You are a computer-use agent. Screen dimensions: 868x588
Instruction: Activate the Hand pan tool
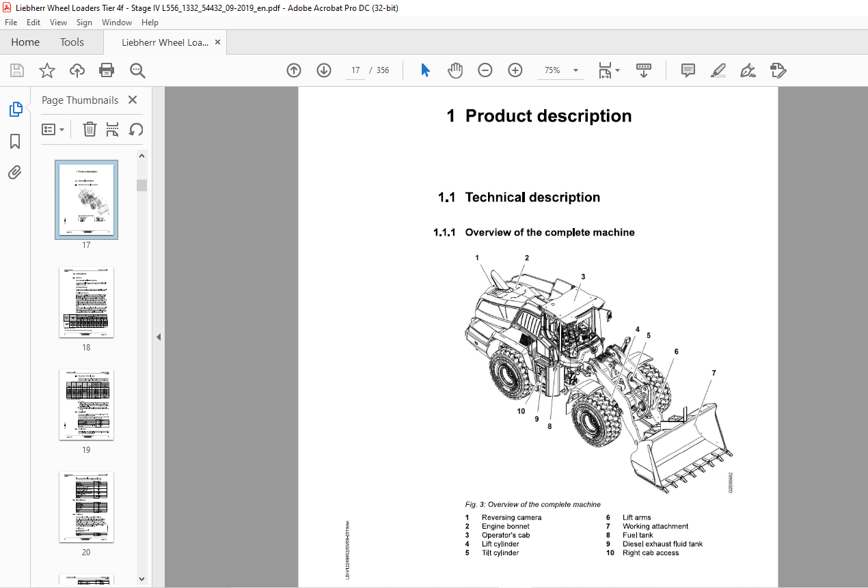tap(455, 70)
